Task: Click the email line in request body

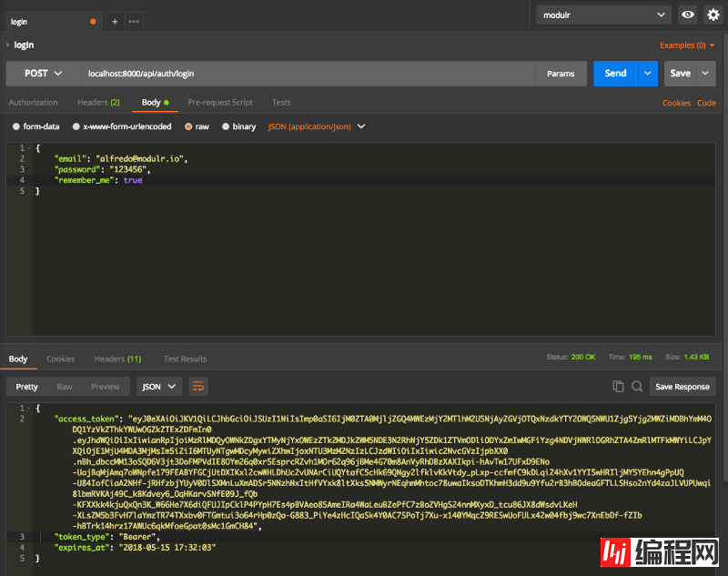Action: (x=121, y=158)
